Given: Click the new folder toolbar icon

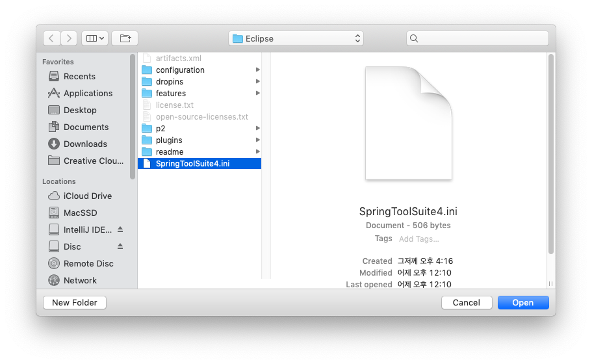Looking at the screenshot, I should click(125, 38).
